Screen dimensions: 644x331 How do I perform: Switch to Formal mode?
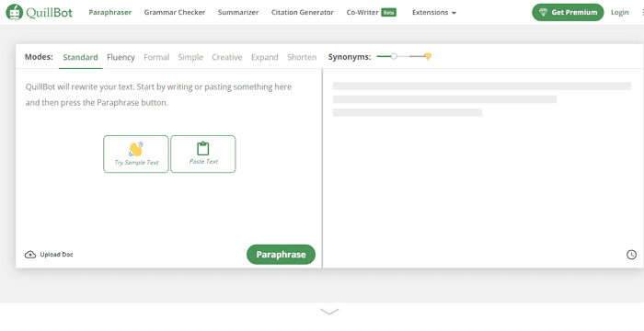[x=156, y=57]
